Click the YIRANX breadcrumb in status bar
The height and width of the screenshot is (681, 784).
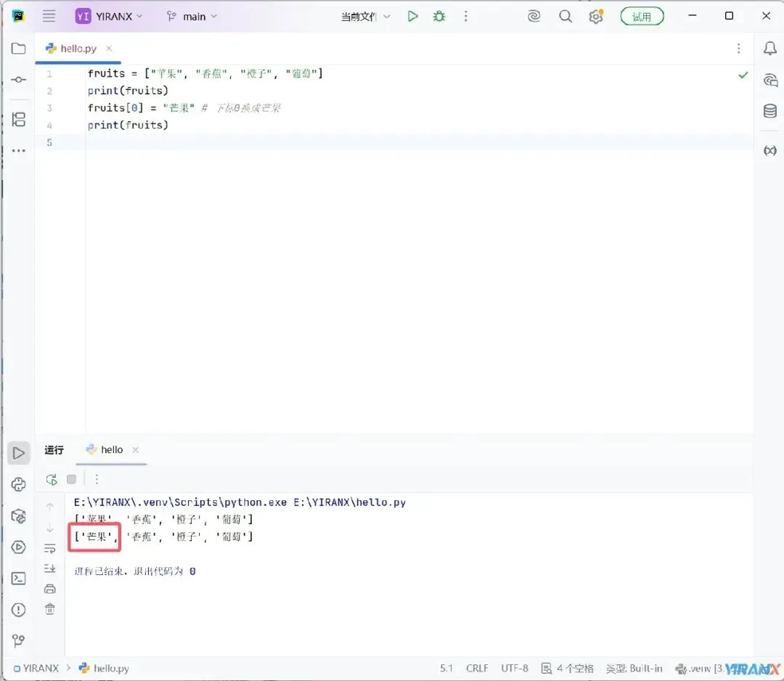[x=36, y=669]
